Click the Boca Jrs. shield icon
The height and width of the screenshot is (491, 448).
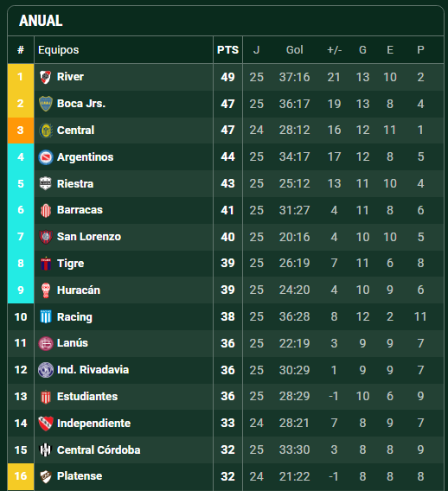click(46, 104)
